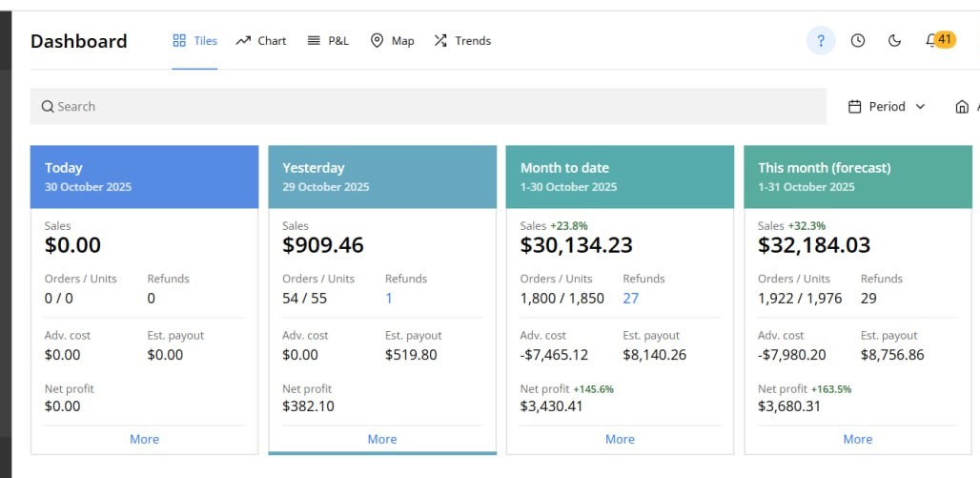Click More in This month forecast tile

click(x=857, y=439)
